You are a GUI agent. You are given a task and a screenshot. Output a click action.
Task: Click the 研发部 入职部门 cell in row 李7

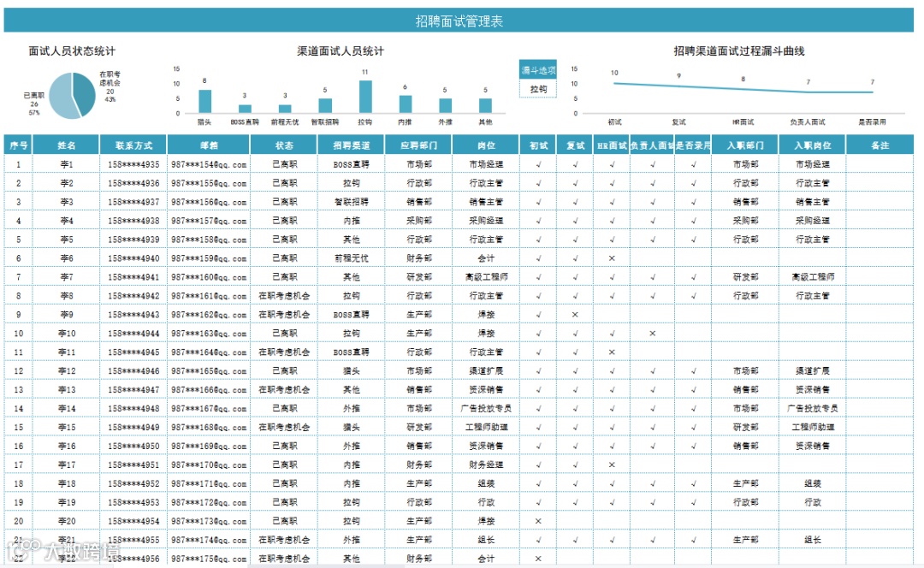[745, 277]
